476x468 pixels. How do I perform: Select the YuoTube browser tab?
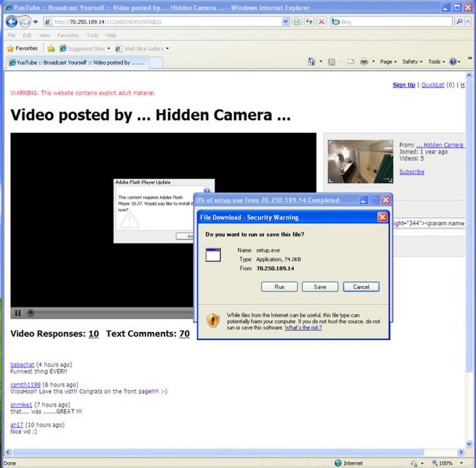click(75, 63)
